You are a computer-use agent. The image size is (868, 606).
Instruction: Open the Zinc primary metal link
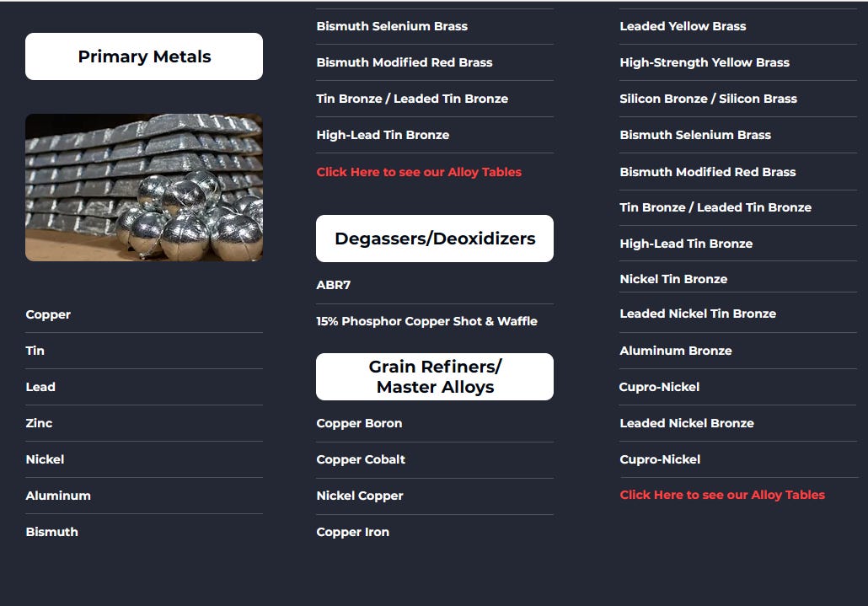(39, 423)
